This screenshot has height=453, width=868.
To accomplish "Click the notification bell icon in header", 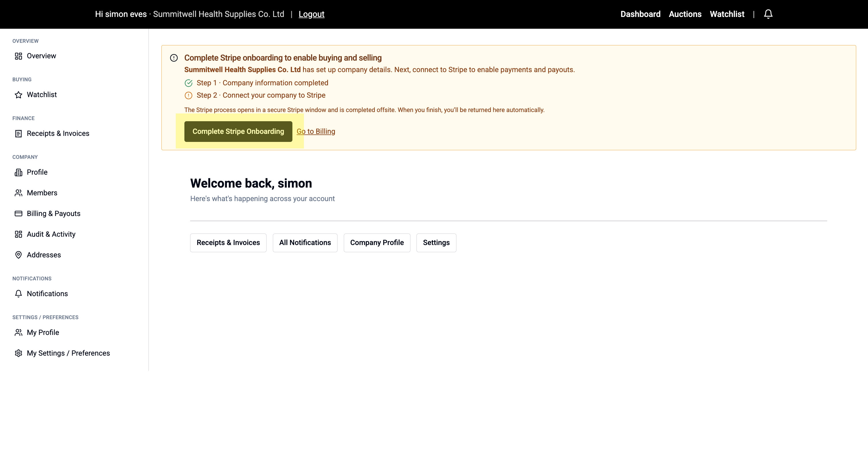I will click(768, 14).
